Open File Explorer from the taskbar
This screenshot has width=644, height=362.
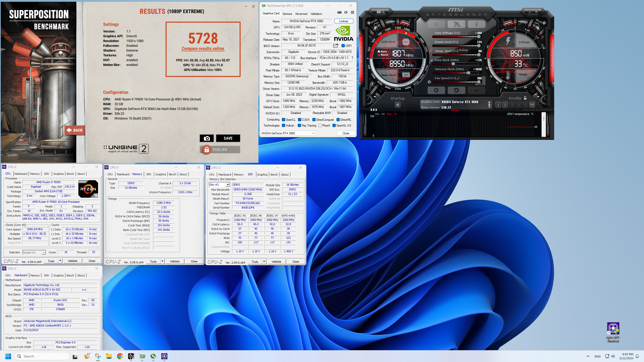tap(109, 356)
